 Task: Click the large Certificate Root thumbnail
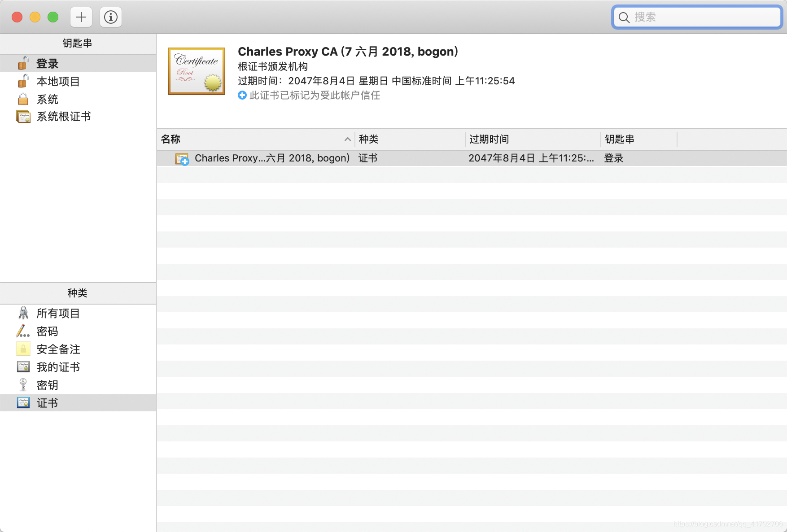(x=197, y=71)
